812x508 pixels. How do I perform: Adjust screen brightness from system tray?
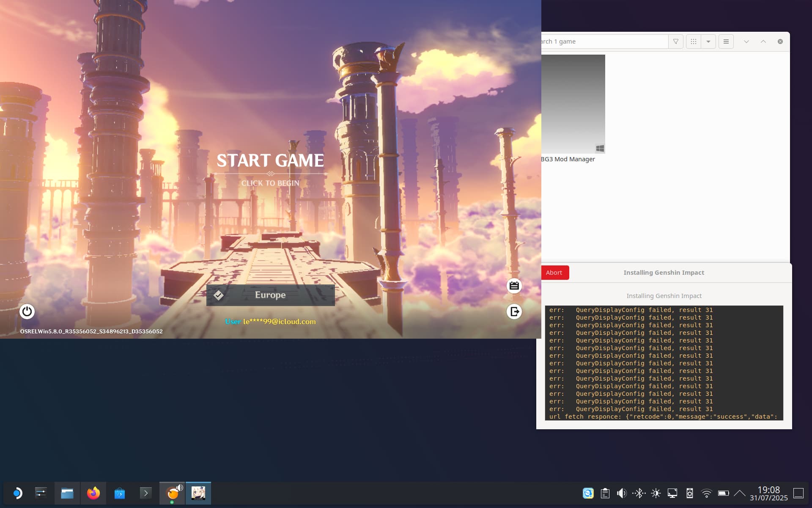click(x=656, y=493)
